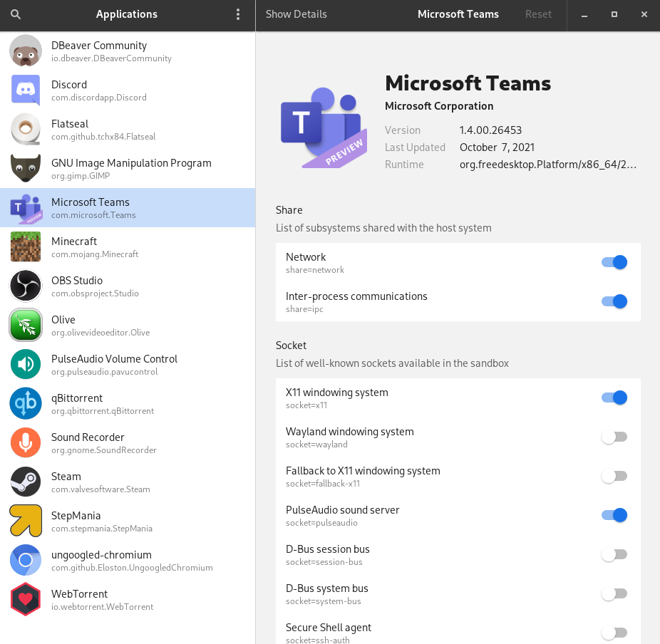The width and height of the screenshot is (660, 644).
Task: Enable D-Bus system bus toggle
Action: click(x=614, y=593)
